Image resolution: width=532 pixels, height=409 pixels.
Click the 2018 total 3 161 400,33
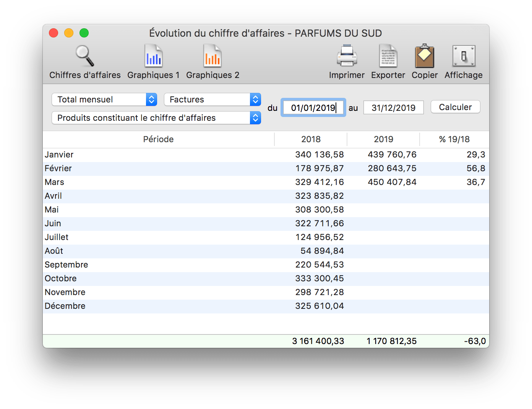click(x=318, y=341)
